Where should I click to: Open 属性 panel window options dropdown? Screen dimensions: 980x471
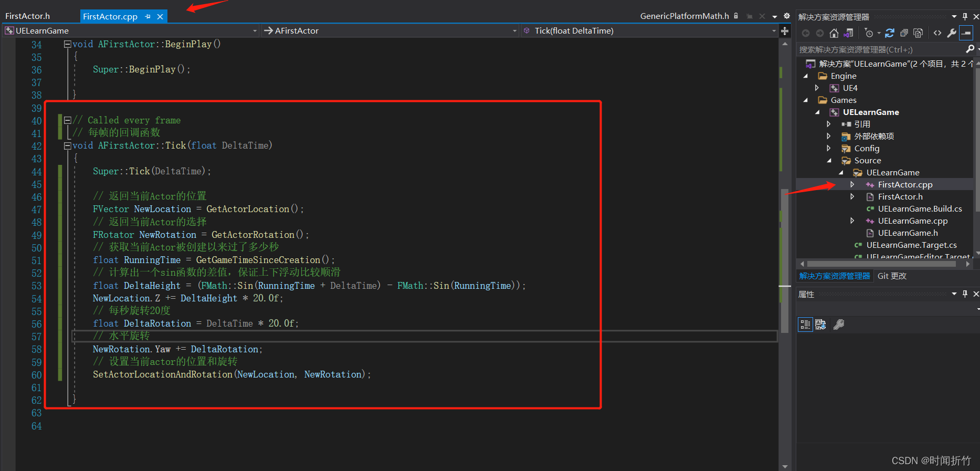click(x=954, y=294)
